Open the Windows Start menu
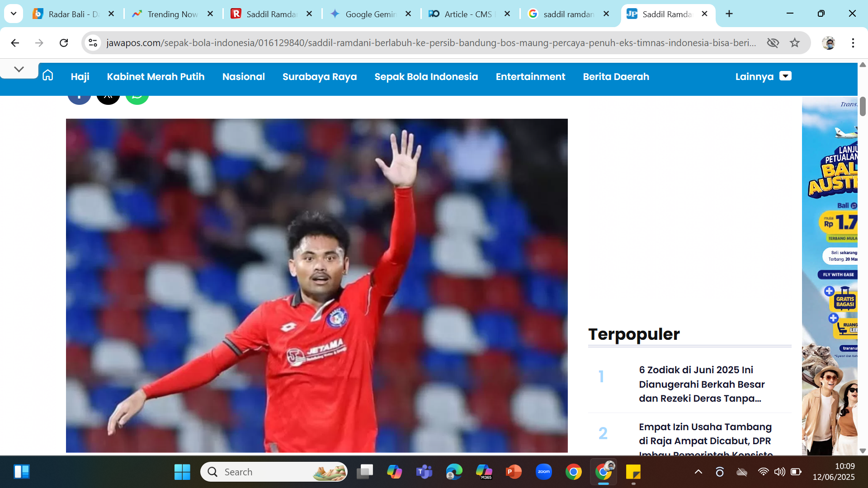The height and width of the screenshot is (488, 868). [x=182, y=472]
